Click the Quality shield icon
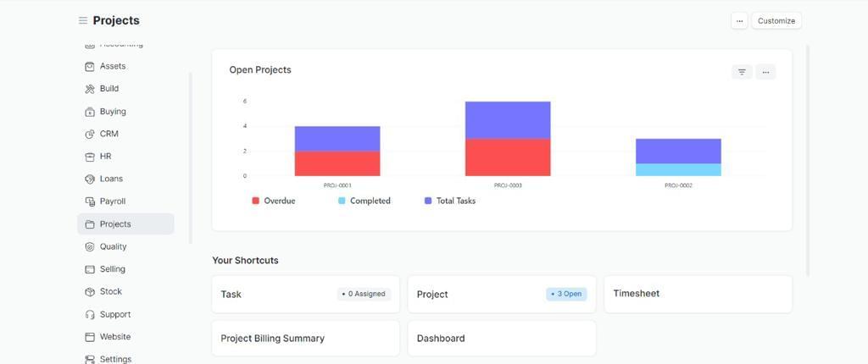Image resolution: width=868 pixels, height=364 pixels. pos(90,247)
